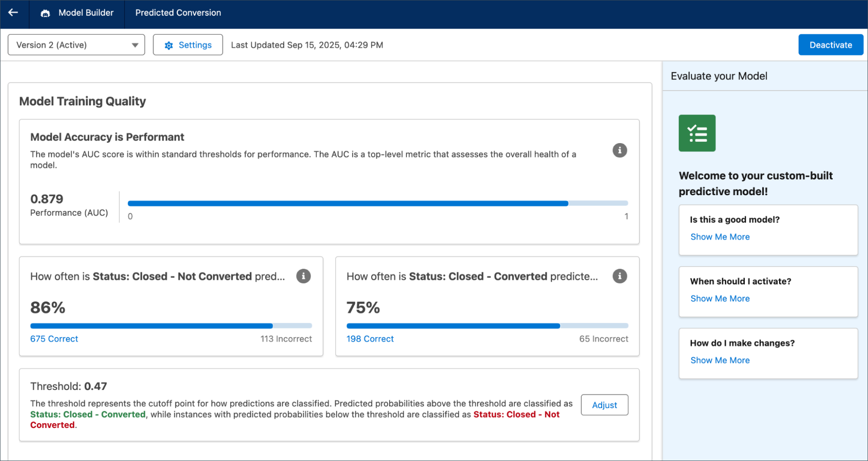Open Settings next to version selector

point(187,45)
